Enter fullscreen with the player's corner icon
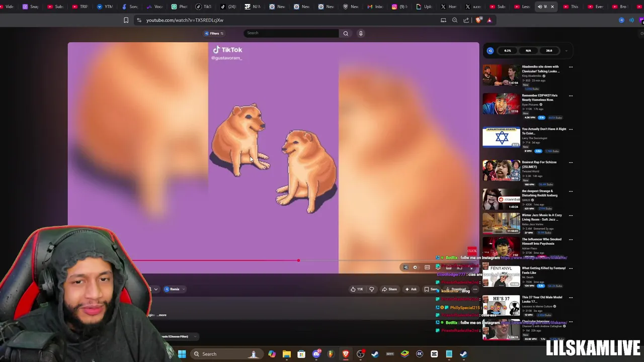The width and height of the screenshot is (644, 362). [x=471, y=268]
